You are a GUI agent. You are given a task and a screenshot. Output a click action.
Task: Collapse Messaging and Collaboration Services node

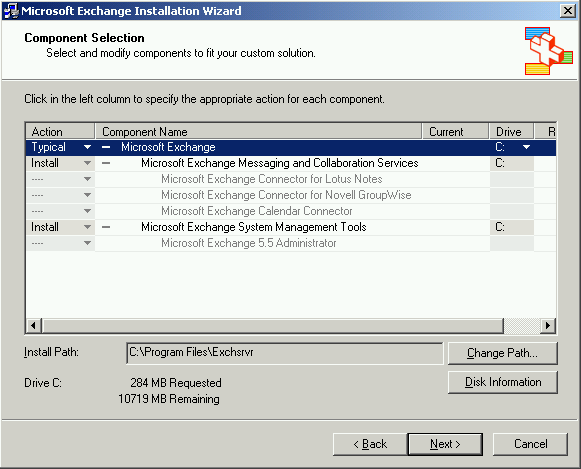(106, 163)
